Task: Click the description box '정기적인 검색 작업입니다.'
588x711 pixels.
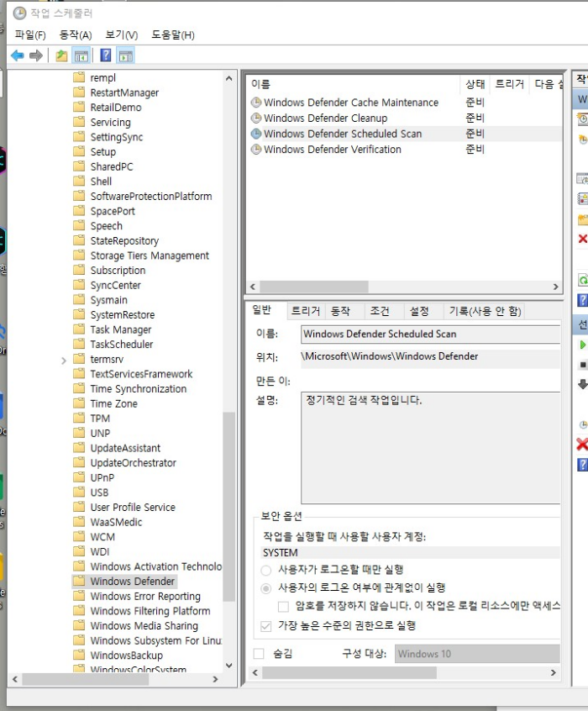Action: (431, 448)
